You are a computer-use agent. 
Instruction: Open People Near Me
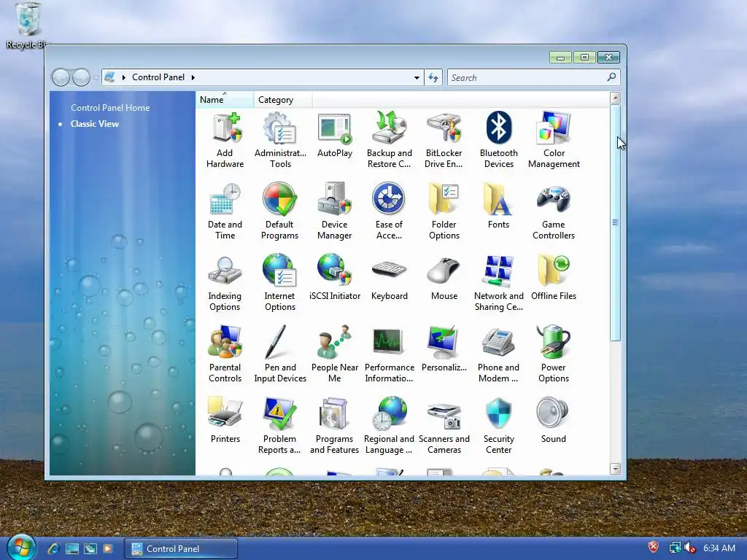[x=334, y=354]
